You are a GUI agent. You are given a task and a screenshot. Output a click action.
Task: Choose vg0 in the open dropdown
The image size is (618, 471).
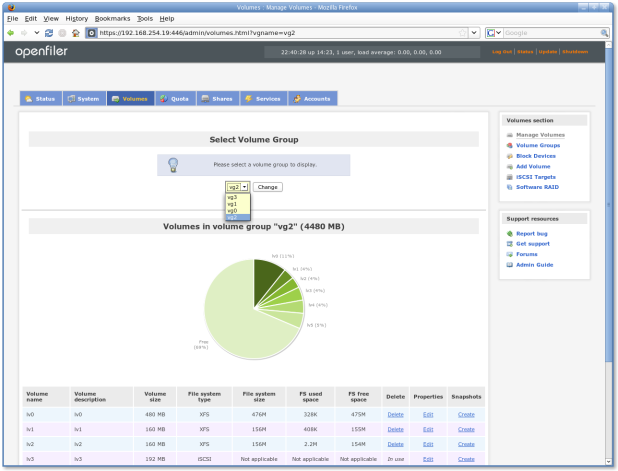pyautogui.click(x=232, y=211)
